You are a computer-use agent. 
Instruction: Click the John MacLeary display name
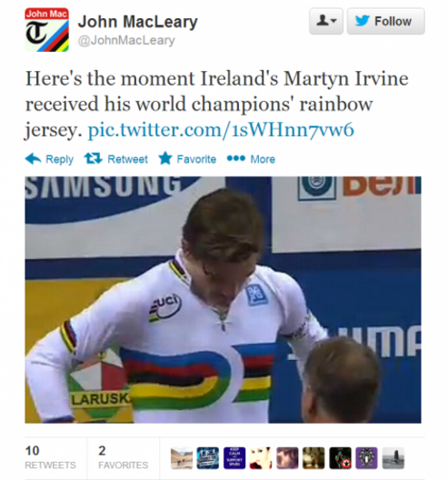pos(138,22)
